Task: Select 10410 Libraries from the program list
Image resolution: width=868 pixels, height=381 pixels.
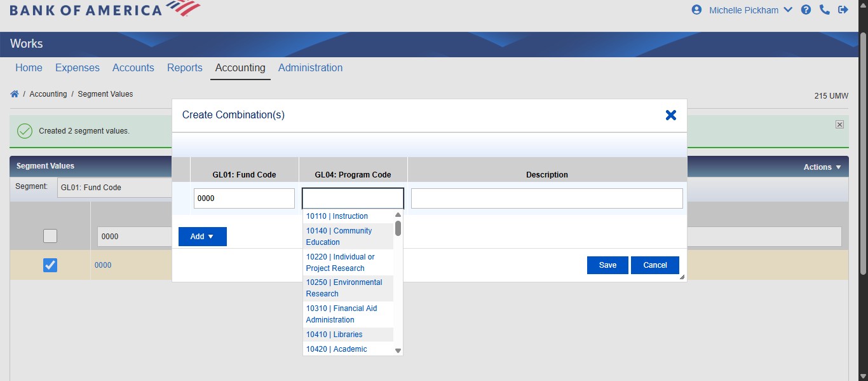Action: click(x=334, y=334)
